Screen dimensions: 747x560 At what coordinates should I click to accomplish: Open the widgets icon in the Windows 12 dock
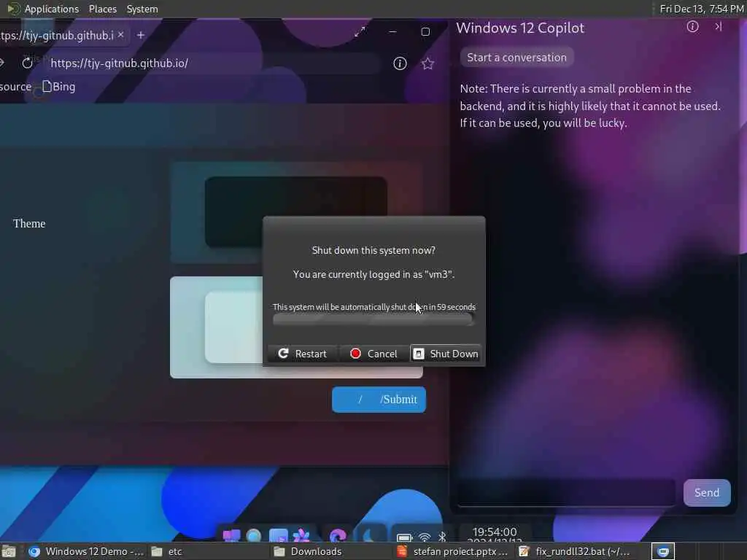click(278, 535)
